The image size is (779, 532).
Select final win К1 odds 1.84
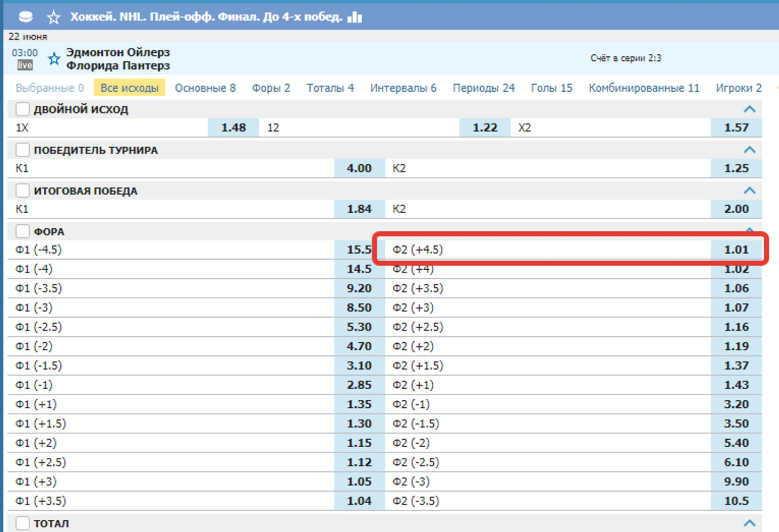(x=359, y=209)
